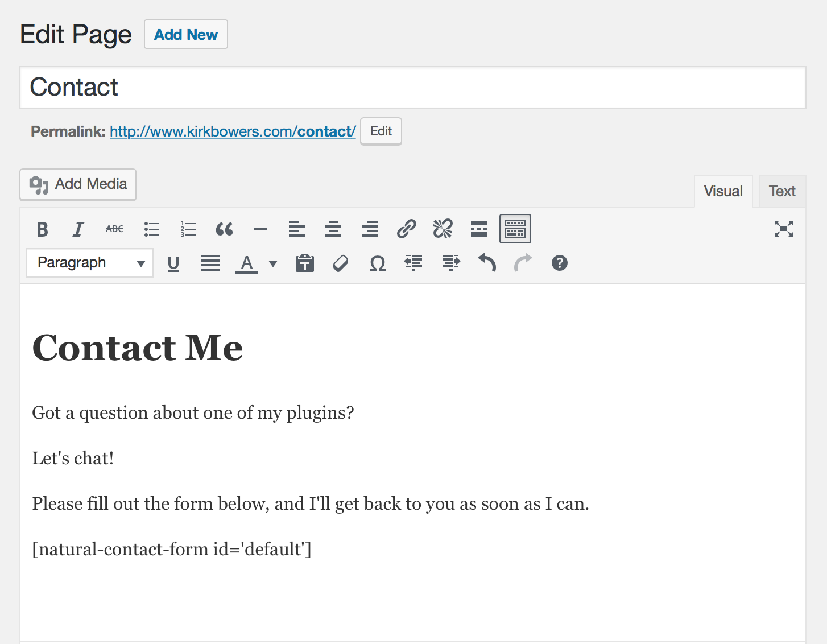The width and height of the screenshot is (827, 644).
Task: Click the Add New page button
Action: point(186,35)
